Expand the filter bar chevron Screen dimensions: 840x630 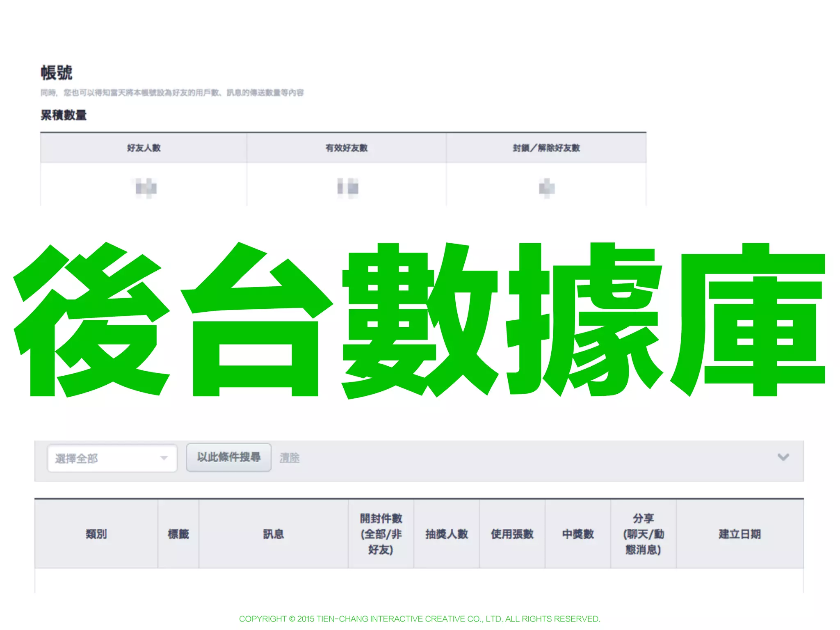tap(783, 457)
